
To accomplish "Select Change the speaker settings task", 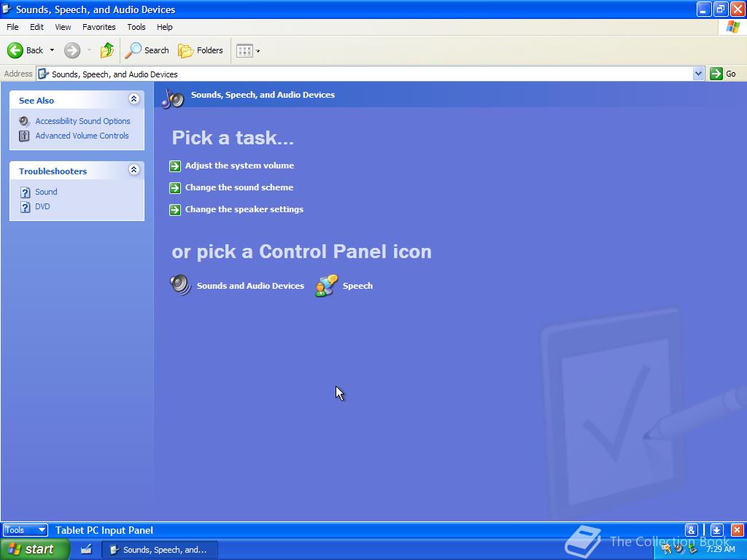I will coord(244,209).
